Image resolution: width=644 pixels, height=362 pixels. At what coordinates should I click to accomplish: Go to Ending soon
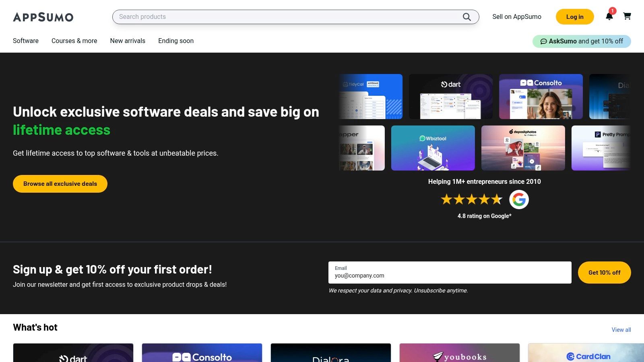[175, 41]
